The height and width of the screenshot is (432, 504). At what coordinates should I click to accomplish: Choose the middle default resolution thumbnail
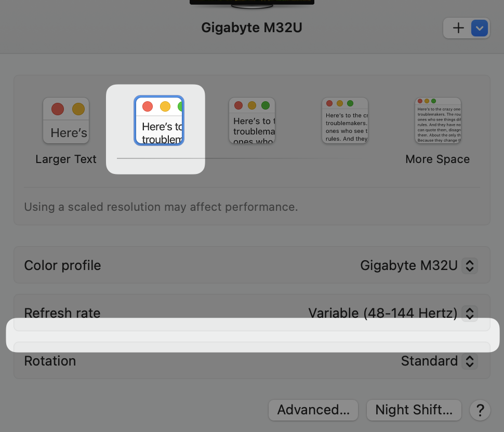pos(252,120)
